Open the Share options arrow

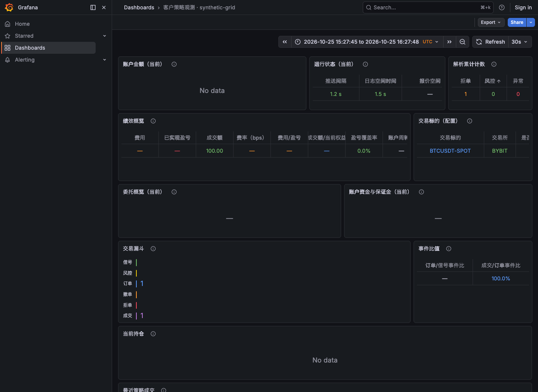coord(531,22)
